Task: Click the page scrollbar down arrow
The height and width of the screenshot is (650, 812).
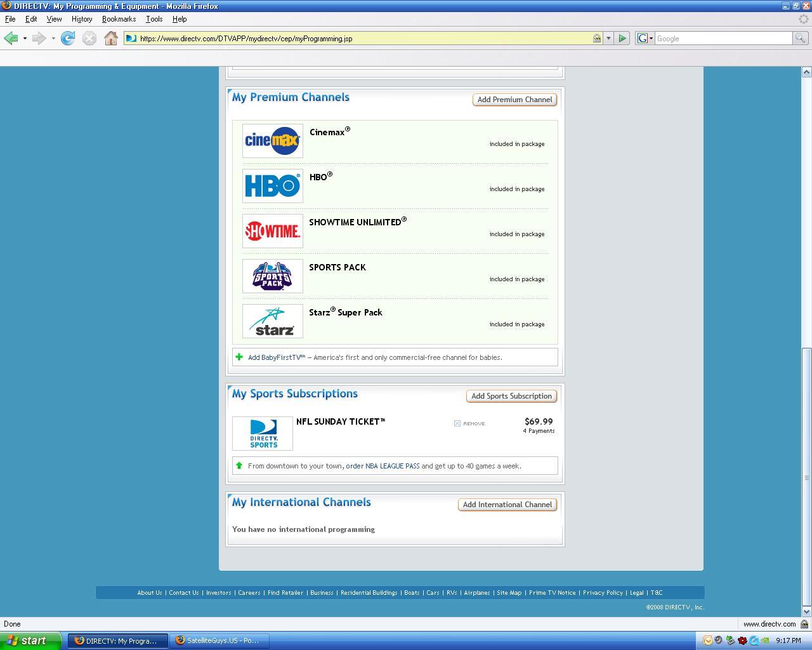Action: 807,612
